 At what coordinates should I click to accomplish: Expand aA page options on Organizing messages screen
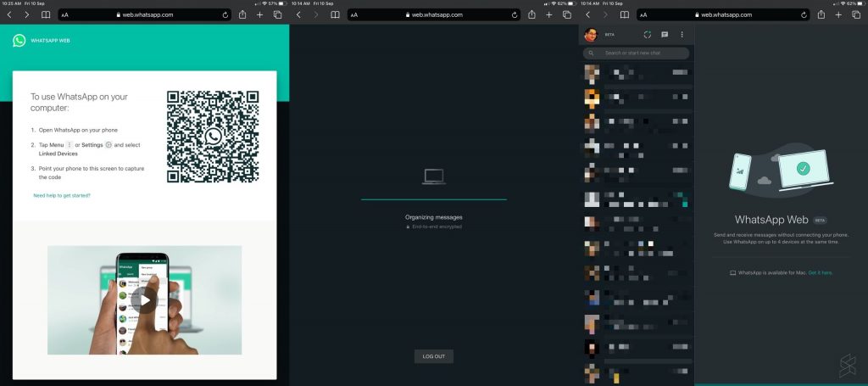click(353, 15)
